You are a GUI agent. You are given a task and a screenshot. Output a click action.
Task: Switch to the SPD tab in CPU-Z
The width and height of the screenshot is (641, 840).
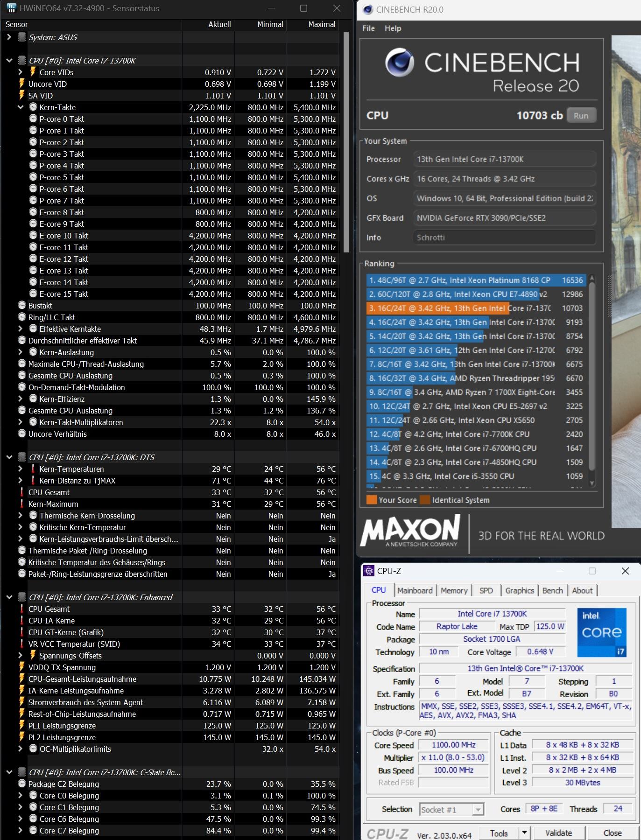click(x=486, y=590)
